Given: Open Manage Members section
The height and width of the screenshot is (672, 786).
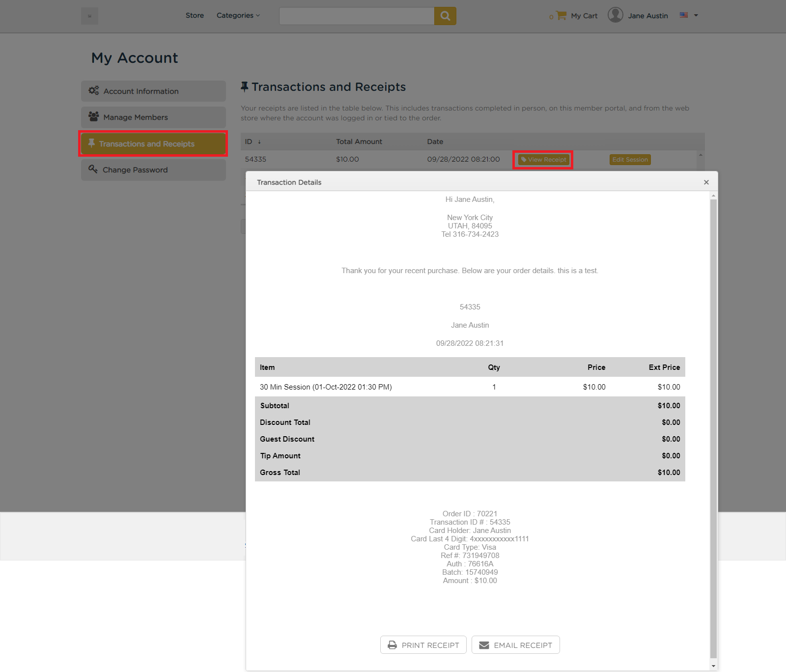Looking at the screenshot, I should coord(153,117).
